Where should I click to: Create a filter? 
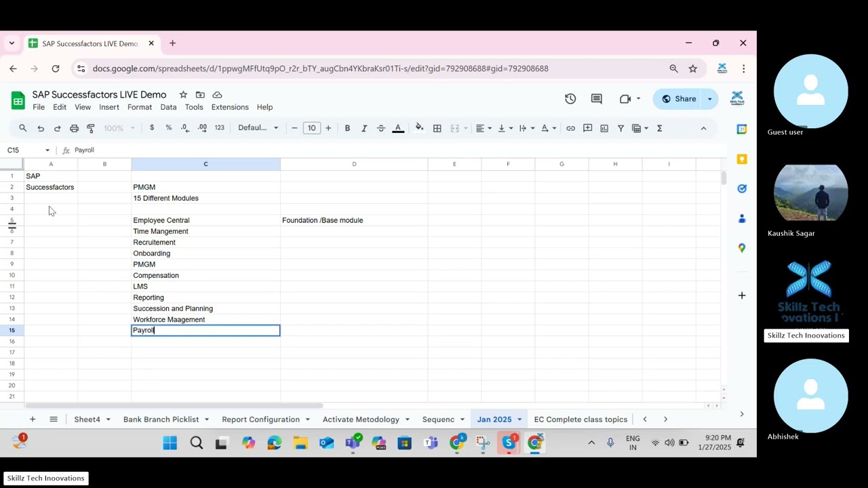tap(620, 128)
